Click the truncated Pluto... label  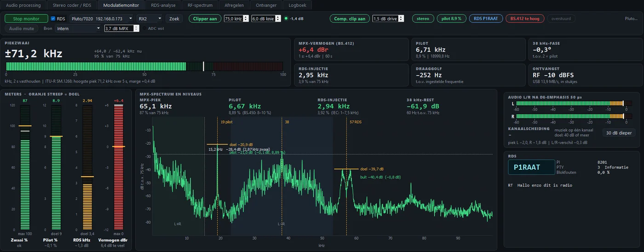point(631,19)
